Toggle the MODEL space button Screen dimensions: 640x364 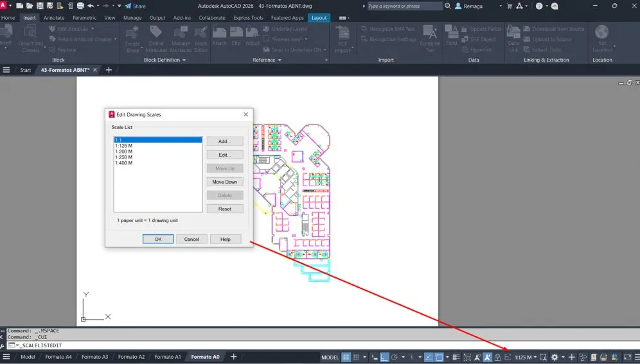coord(330,357)
